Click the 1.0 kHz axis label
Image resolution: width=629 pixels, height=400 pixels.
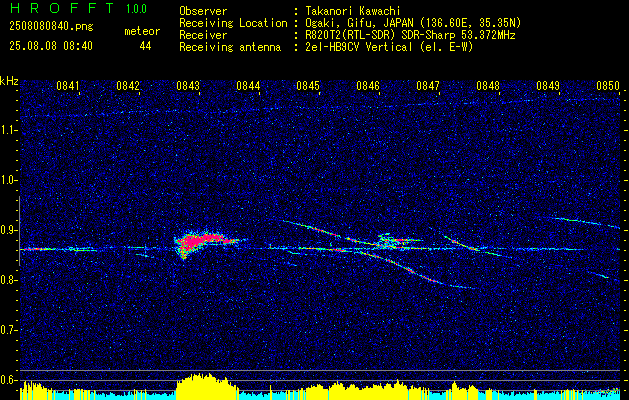tap(9, 180)
